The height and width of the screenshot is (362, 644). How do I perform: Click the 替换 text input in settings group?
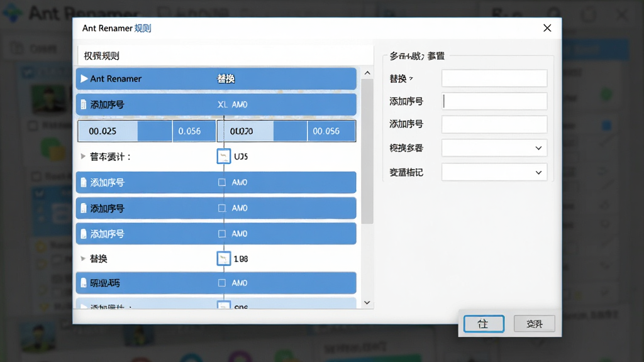[494, 78]
